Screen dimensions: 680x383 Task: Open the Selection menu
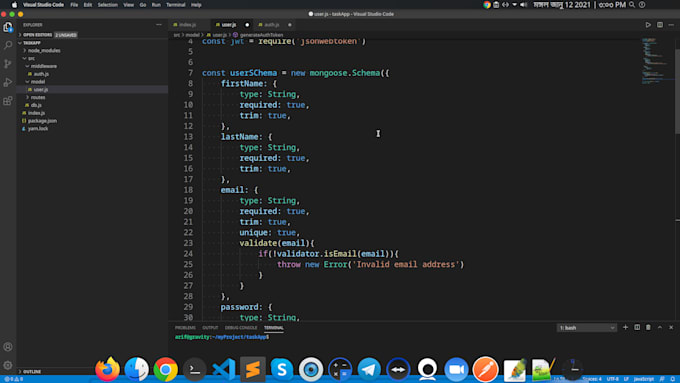pyautogui.click(x=108, y=5)
